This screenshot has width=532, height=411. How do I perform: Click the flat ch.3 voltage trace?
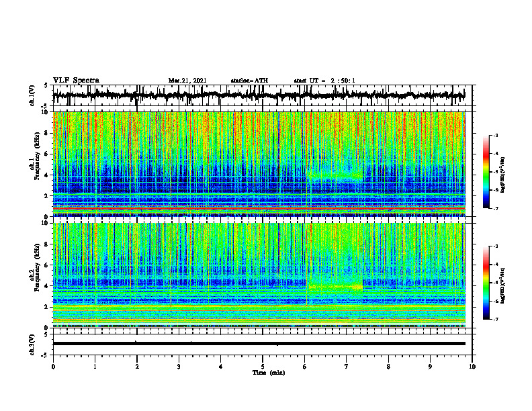[259, 344]
